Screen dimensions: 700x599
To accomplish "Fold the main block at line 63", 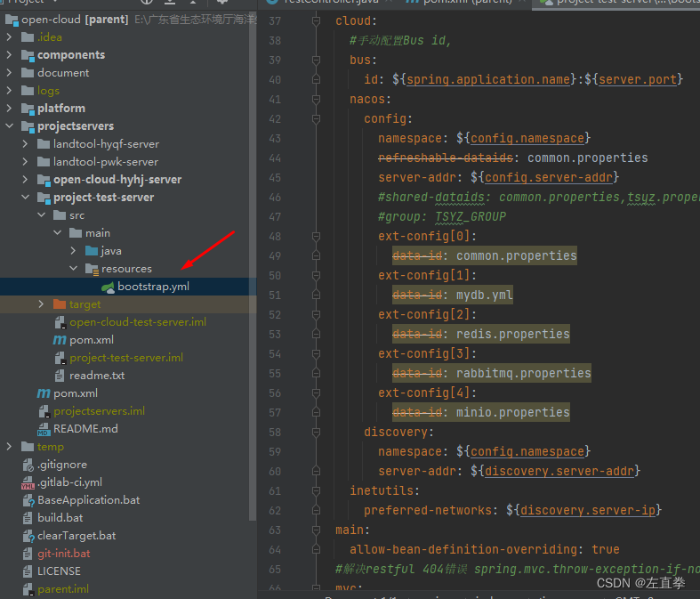I will tap(316, 530).
